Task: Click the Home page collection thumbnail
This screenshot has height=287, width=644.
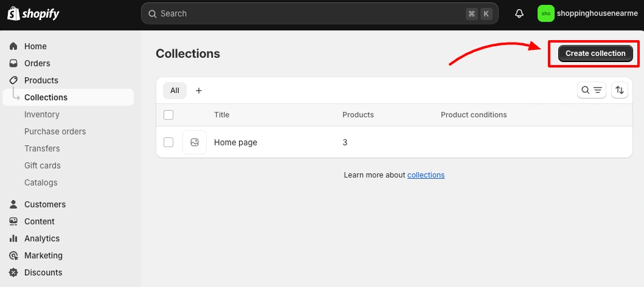Action: click(x=195, y=142)
